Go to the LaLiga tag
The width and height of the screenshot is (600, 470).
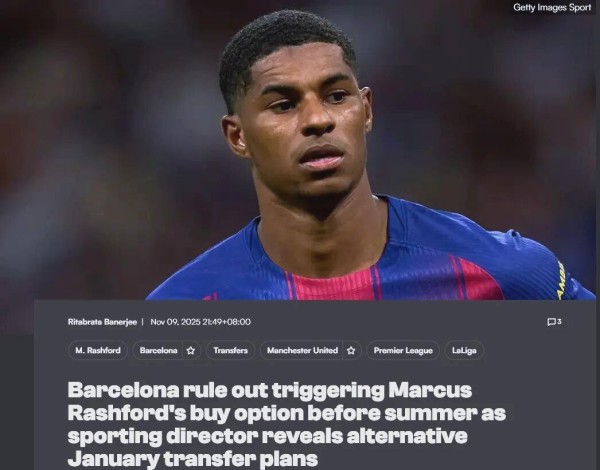tap(464, 350)
